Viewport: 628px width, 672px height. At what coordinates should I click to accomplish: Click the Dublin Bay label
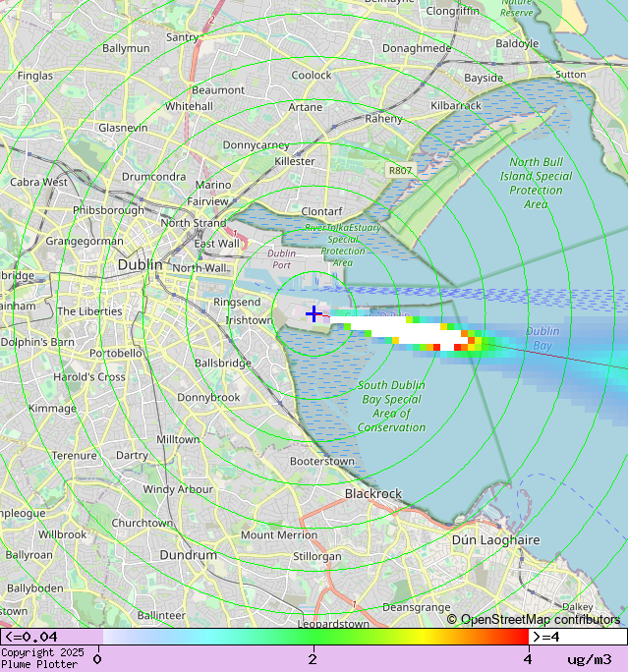point(542,338)
